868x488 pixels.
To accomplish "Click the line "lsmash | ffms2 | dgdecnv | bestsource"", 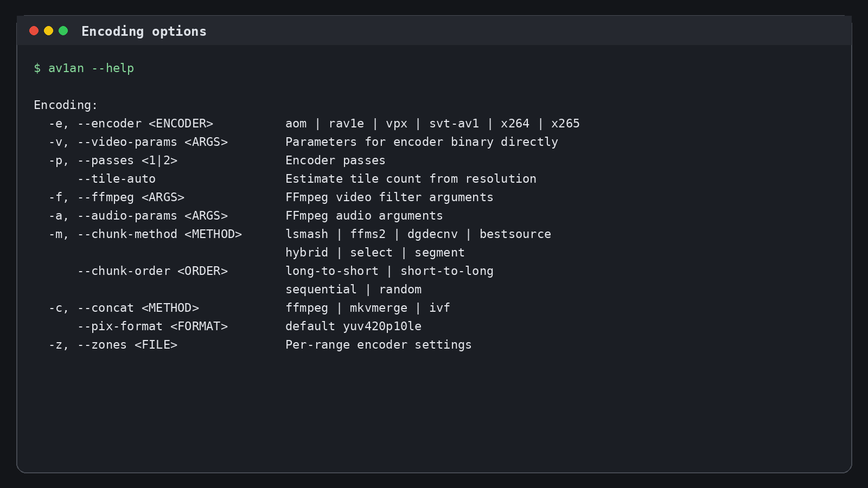I will click(418, 234).
